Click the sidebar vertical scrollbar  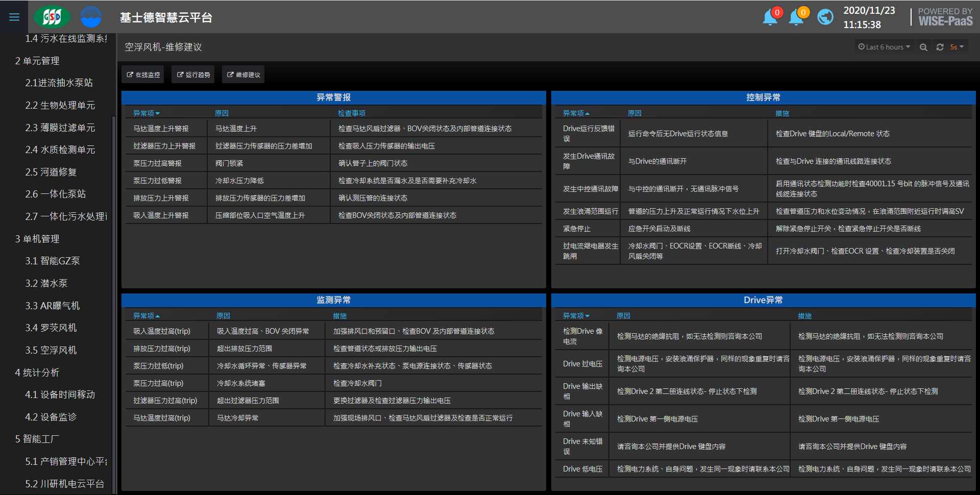[113, 255]
